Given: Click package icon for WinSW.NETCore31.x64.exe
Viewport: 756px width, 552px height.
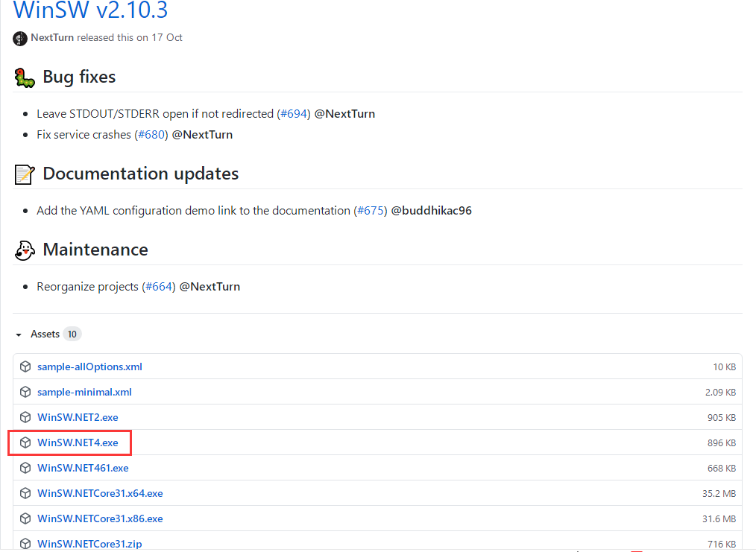Looking at the screenshot, I should [x=25, y=493].
